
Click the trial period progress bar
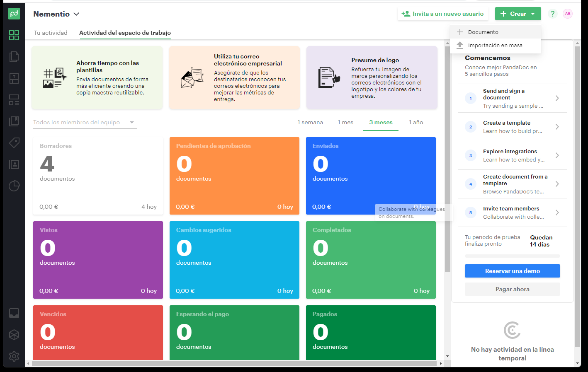(513, 256)
